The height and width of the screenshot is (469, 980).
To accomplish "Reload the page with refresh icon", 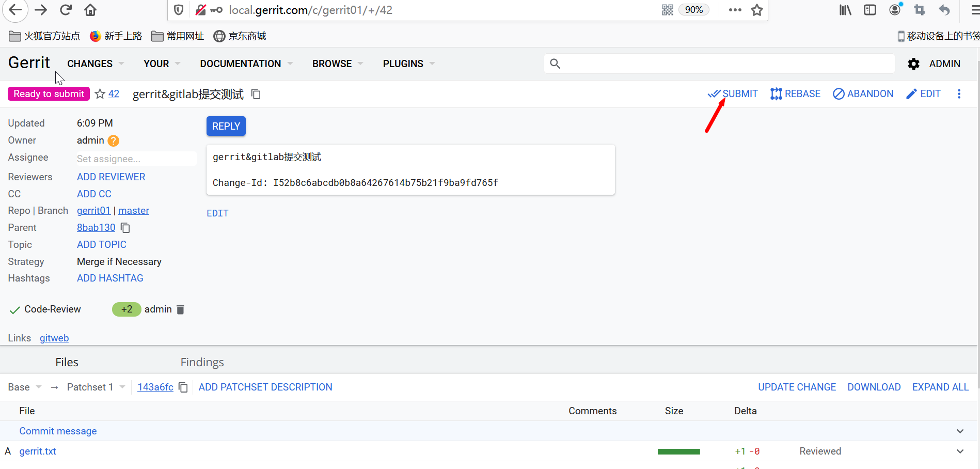I will [x=66, y=10].
